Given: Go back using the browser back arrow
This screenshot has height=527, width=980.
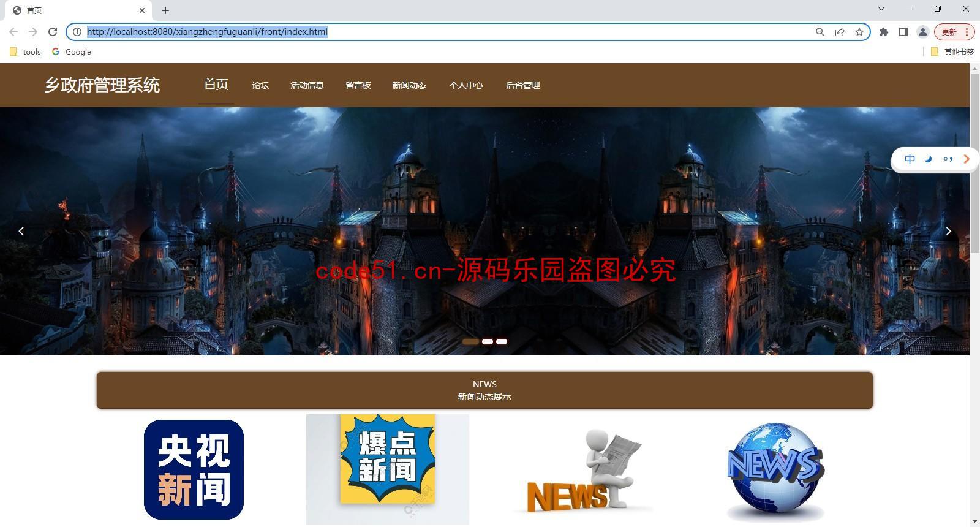Looking at the screenshot, I should 13,32.
